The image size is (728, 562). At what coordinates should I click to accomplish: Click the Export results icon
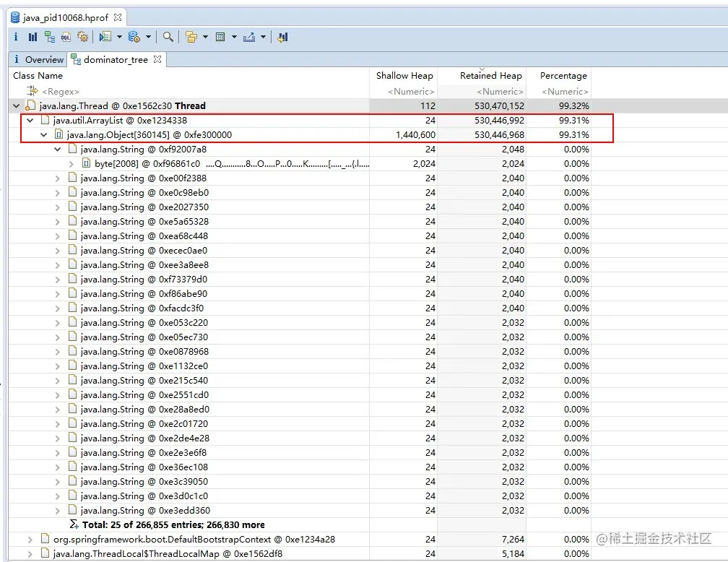pos(249,37)
